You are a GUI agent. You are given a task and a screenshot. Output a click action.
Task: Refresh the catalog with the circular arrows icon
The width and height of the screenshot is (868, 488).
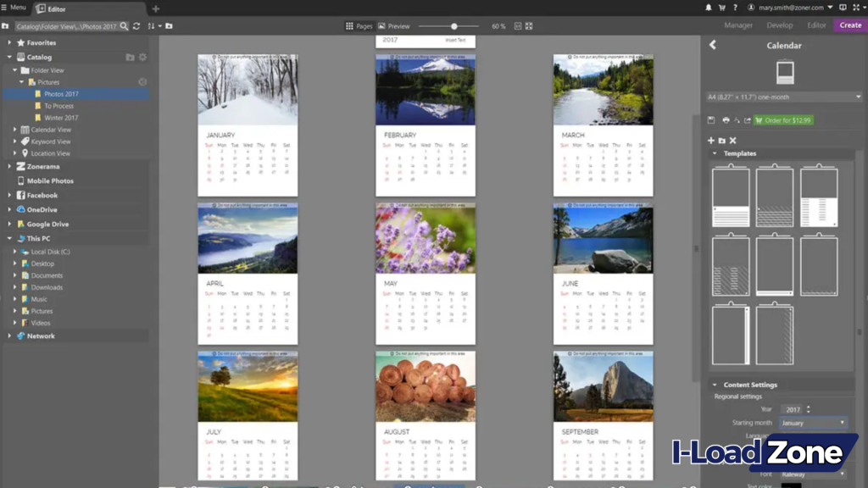(x=136, y=26)
